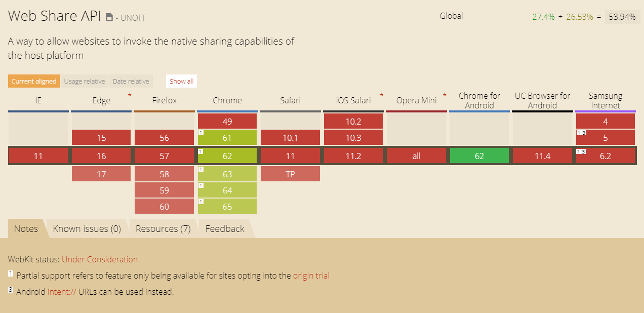This screenshot has height=313, width=644.
Task: Switch to Date relative view
Action: (131, 81)
